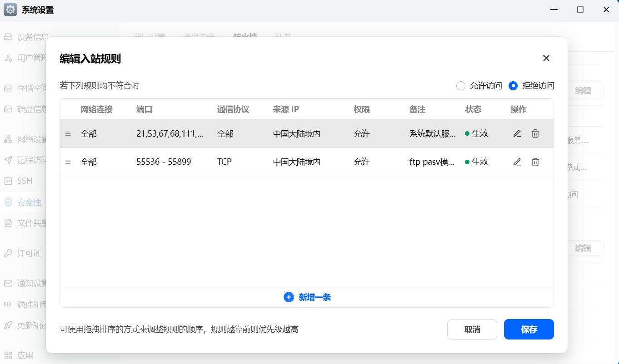The height and width of the screenshot is (364, 619).
Task: Click the trash icon on the ftp pasv rule
Action: (535, 162)
